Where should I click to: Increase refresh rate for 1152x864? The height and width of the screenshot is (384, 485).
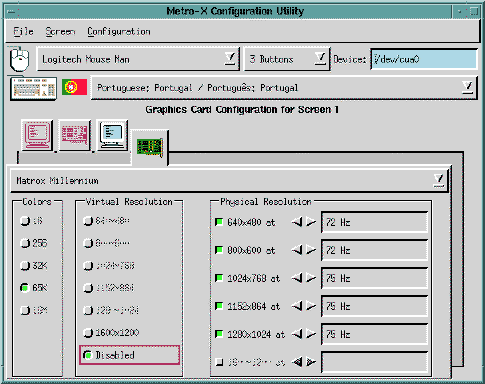(x=311, y=306)
